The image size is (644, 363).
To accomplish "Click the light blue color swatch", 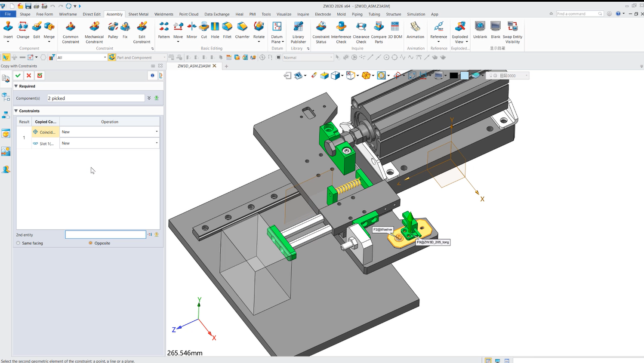I will (x=465, y=75).
